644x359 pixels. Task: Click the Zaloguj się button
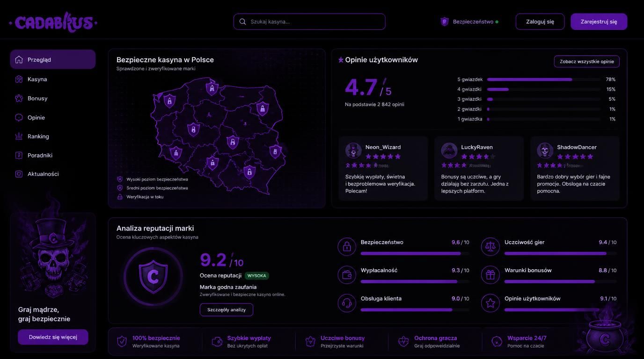[540, 22]
